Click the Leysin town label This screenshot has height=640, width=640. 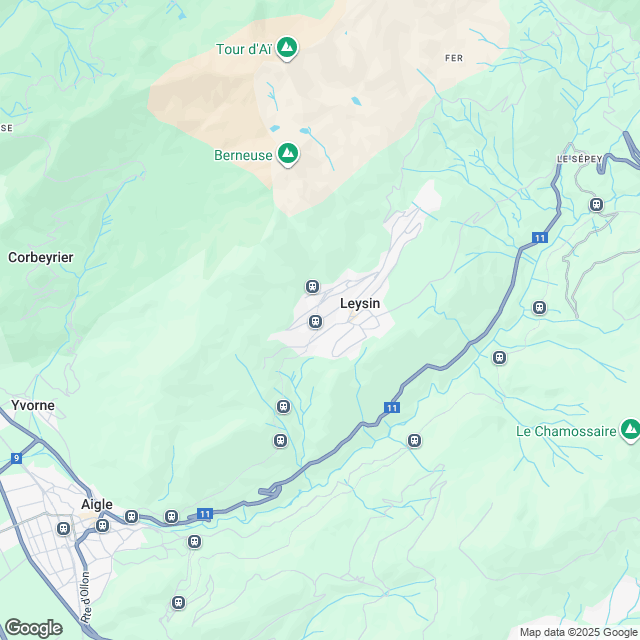(360, 304)
